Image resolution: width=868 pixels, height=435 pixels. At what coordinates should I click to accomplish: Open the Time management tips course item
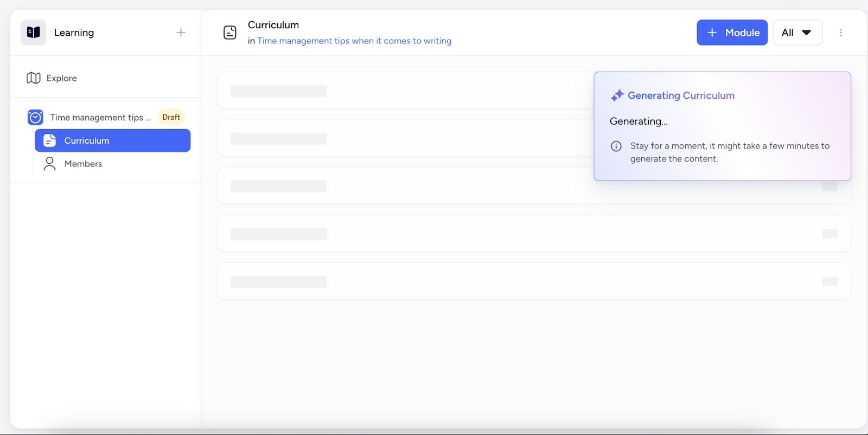click(100, 117)
